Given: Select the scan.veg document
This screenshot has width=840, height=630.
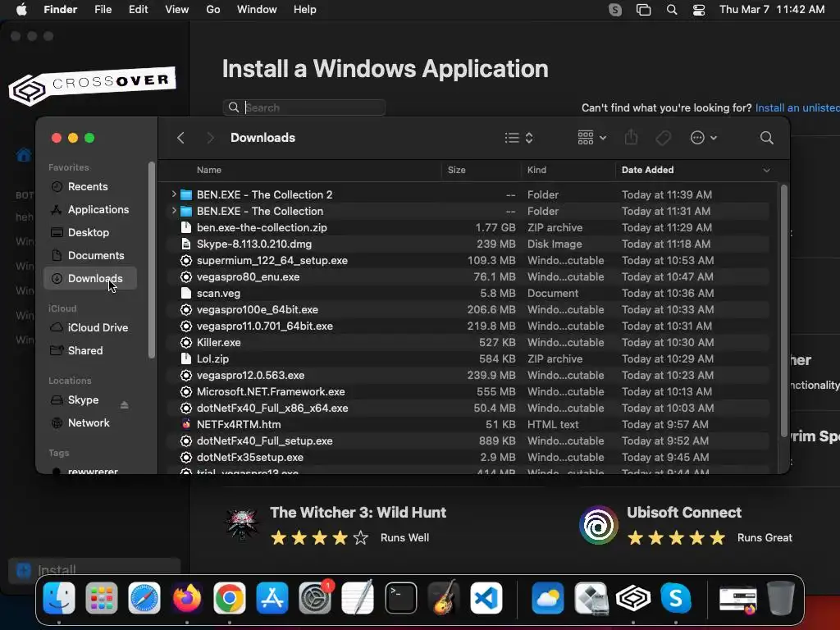Looking at the screenshot, I should [x=468, y=293].
